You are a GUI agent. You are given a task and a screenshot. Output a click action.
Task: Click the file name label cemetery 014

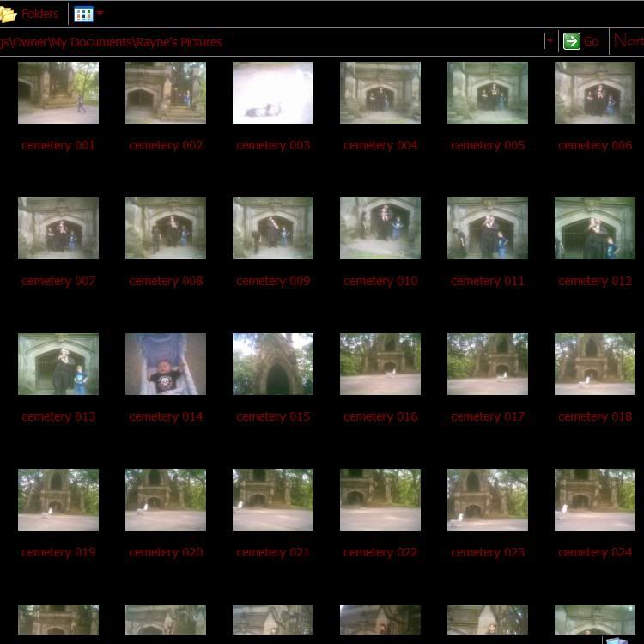[x=166, y=416]
